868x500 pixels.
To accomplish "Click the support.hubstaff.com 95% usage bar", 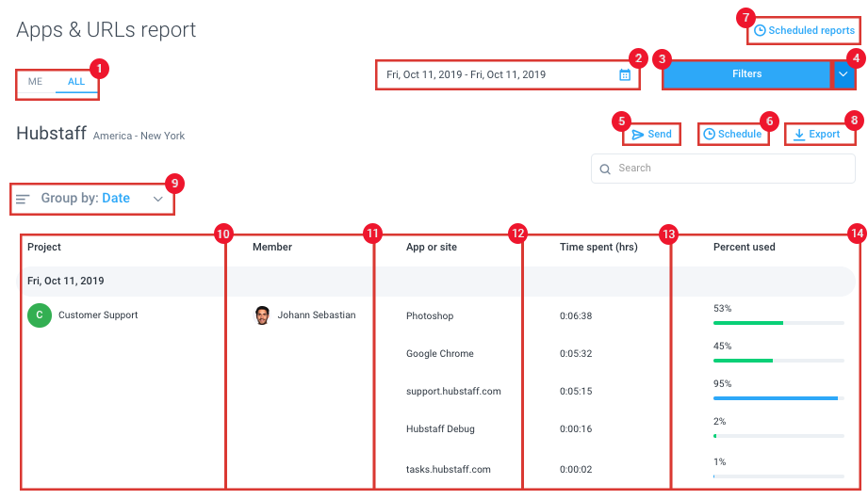I will click(x=778, y=398).
